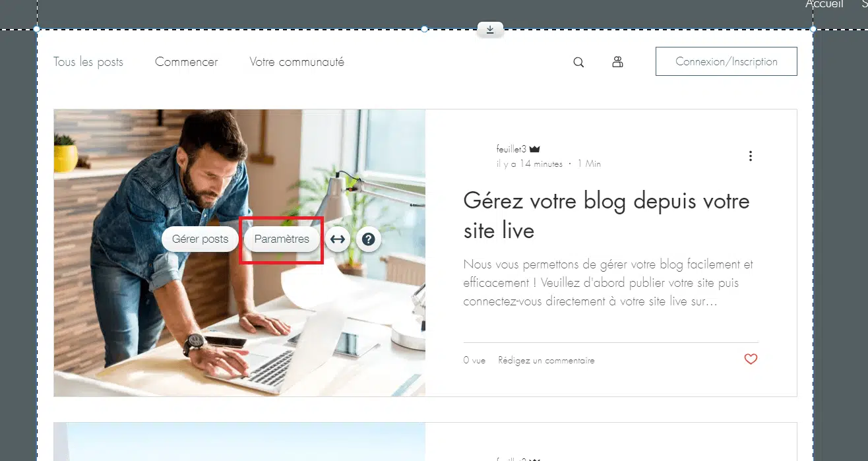Screen dimensions: 868x461
Task: Click the author name feuillet3
Action: pyautogui.click(x=511, y=150)
